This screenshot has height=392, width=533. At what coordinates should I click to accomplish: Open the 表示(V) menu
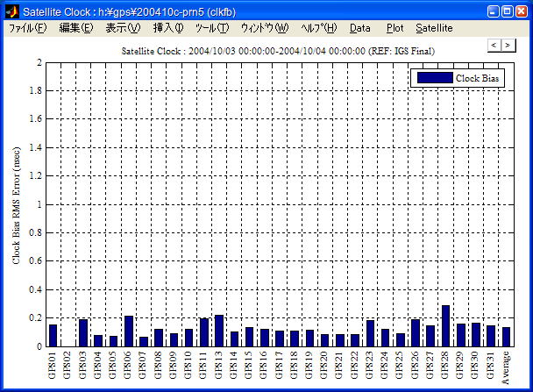click(x=123, y=28)
